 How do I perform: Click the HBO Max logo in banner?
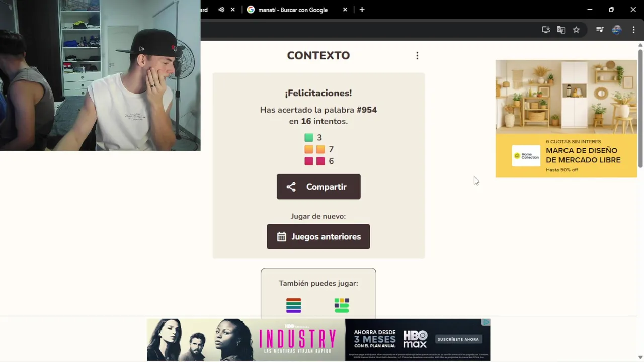415,339
